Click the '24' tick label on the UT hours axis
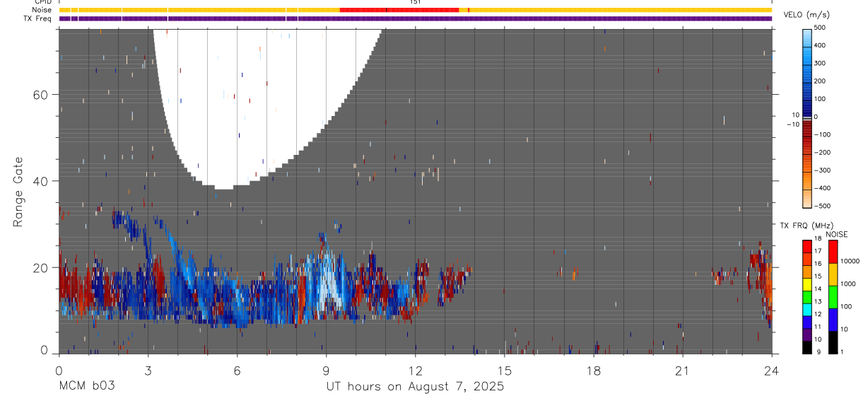868x401 pixels. click(771, 371)
